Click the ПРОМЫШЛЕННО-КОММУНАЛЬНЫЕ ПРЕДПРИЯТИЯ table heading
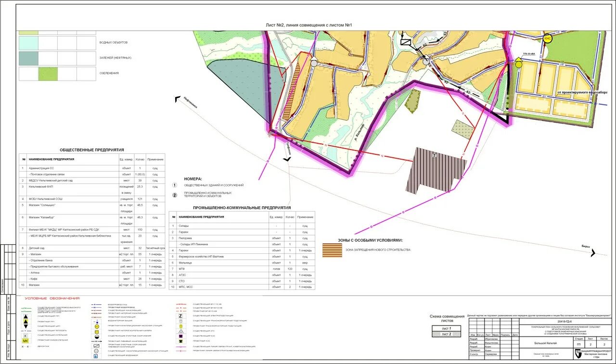 [242, 208]
